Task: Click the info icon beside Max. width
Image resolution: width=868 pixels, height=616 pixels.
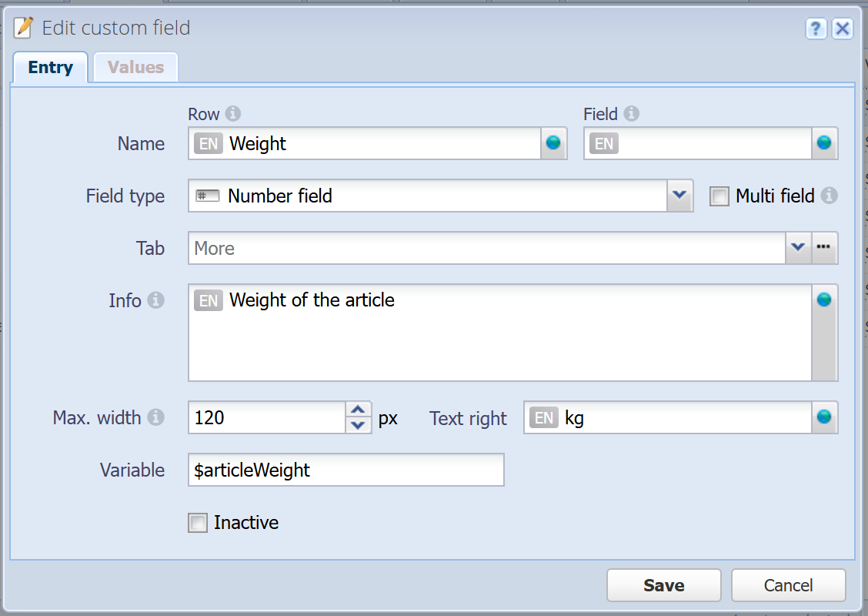Action: click(x=155, y=417)
